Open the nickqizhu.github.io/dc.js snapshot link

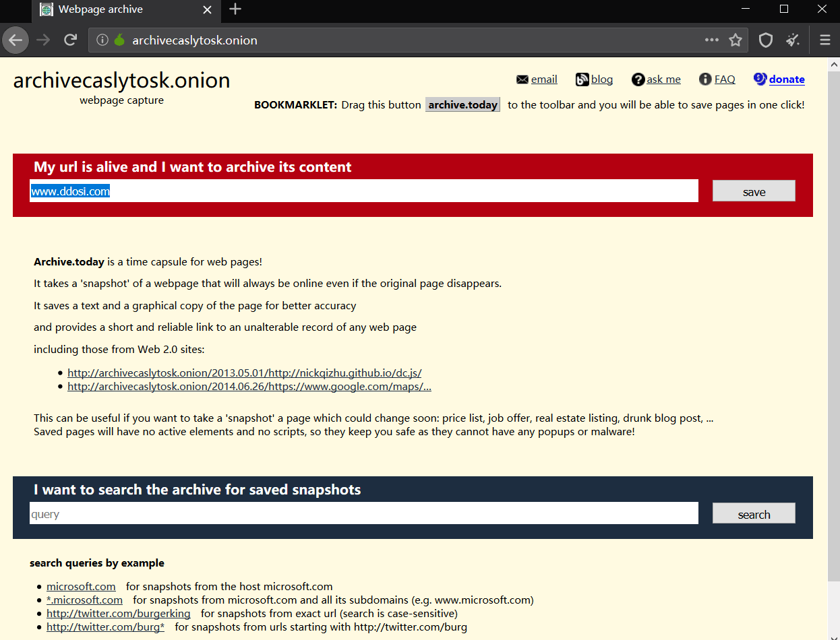(x=245, y=373)
